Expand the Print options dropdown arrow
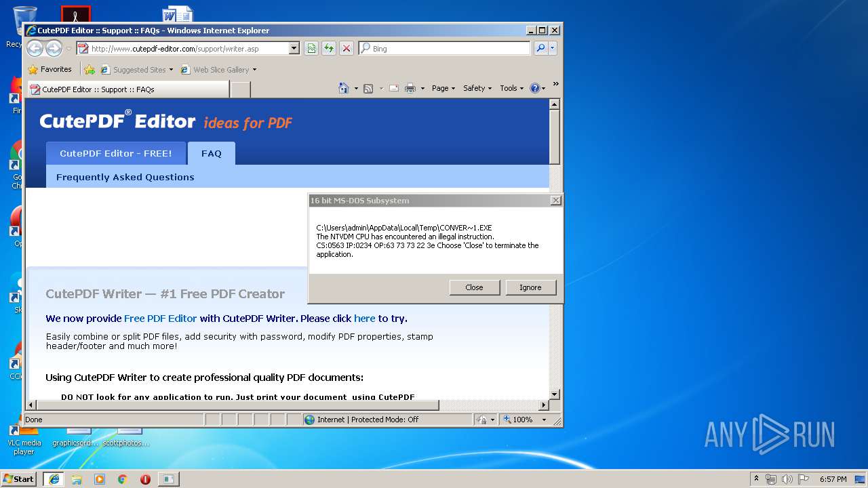 [422, 88]
